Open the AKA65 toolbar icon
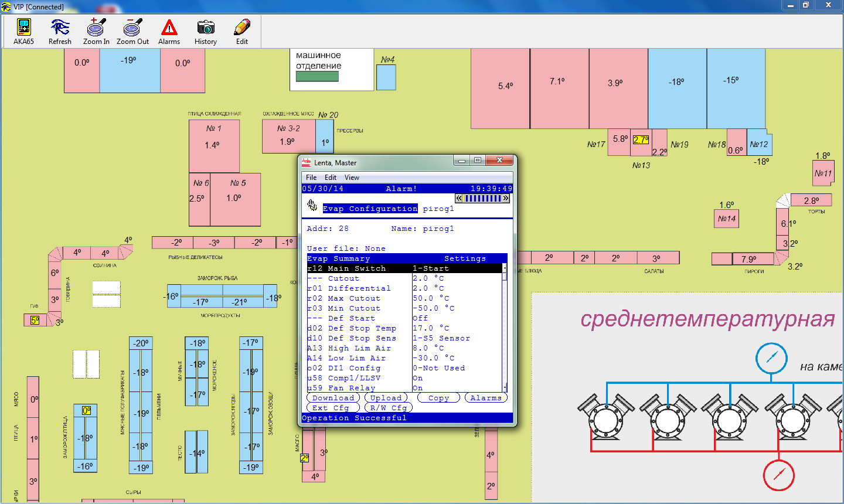Viewport: 844px width, 504px height. 23,28
